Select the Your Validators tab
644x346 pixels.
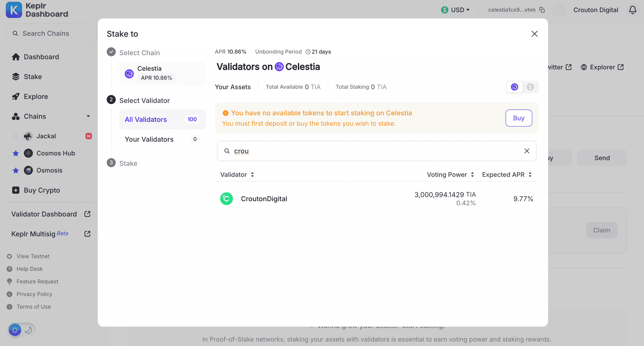tap(149, 139)
